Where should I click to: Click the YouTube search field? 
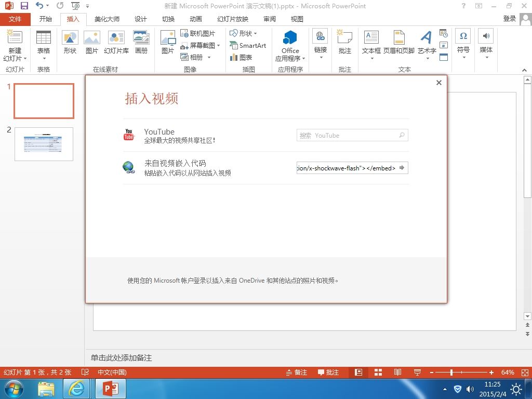[352, 135]
